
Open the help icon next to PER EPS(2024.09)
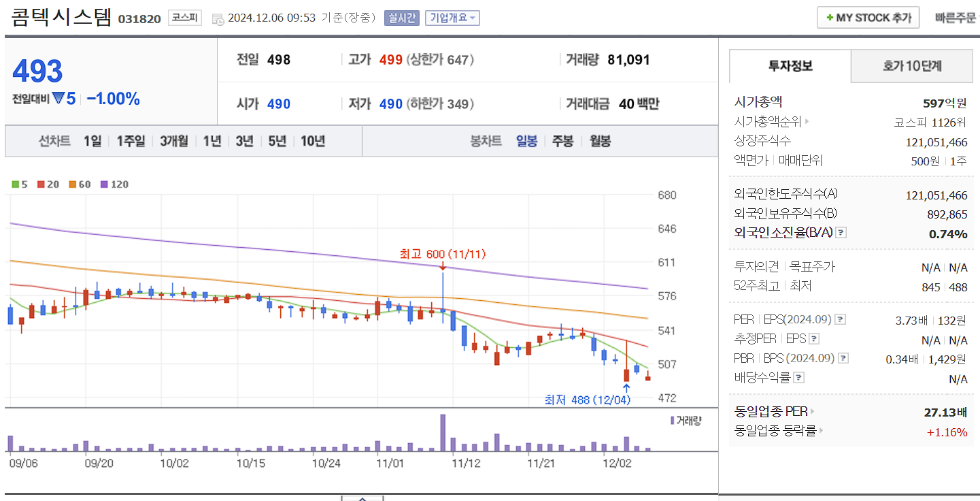click(x=840, y=320)
